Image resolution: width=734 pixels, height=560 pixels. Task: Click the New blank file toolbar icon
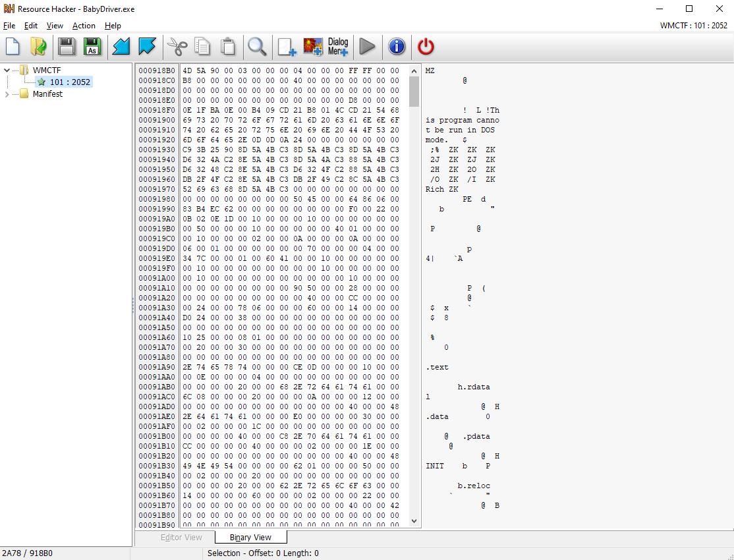pyautogui.click(x=13, y=47)
